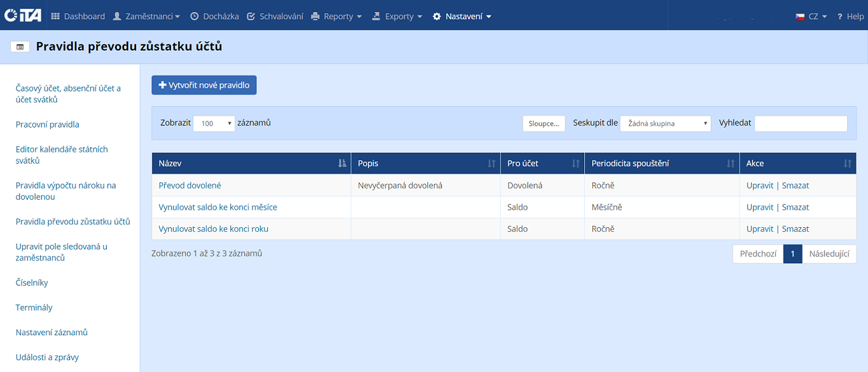Click the page title icon beside the heading
The image size is (868, 372).
point(20,47)
